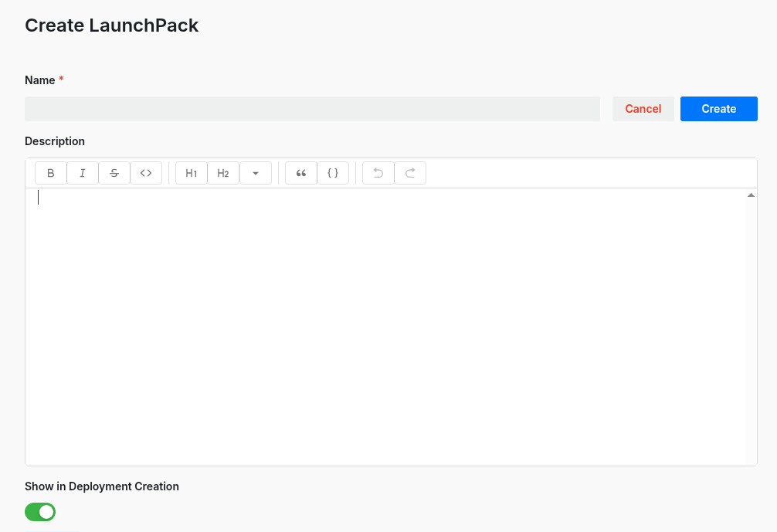Click the editor scrollbar up arrow
Image resolution: width=777 pixels, height=532 pixels.
[750, 195]
